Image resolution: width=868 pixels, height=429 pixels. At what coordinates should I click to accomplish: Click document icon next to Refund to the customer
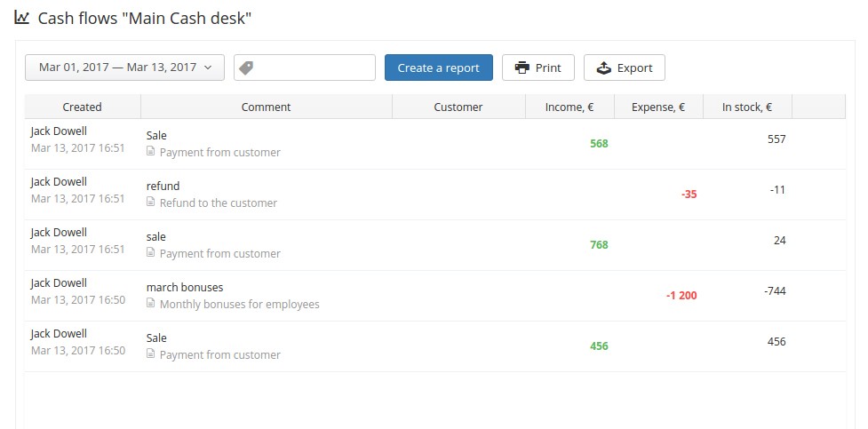[x=150, y=202]
